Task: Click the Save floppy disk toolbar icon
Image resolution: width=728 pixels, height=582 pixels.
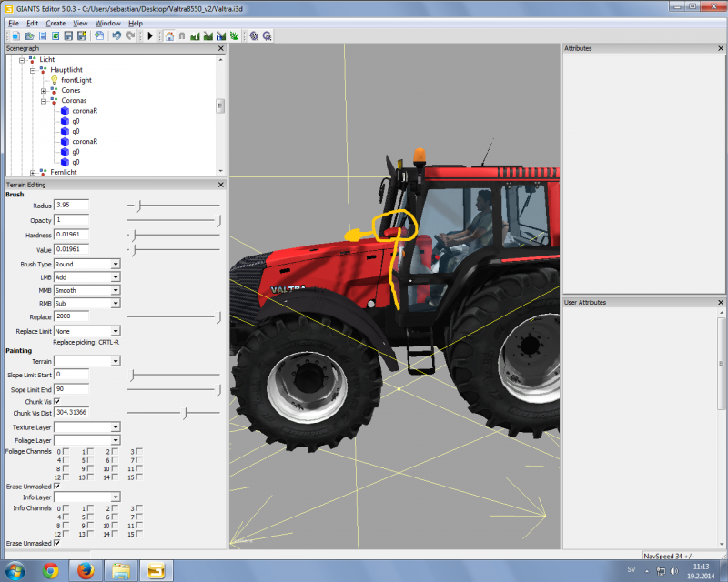Action: pos(69,35)
